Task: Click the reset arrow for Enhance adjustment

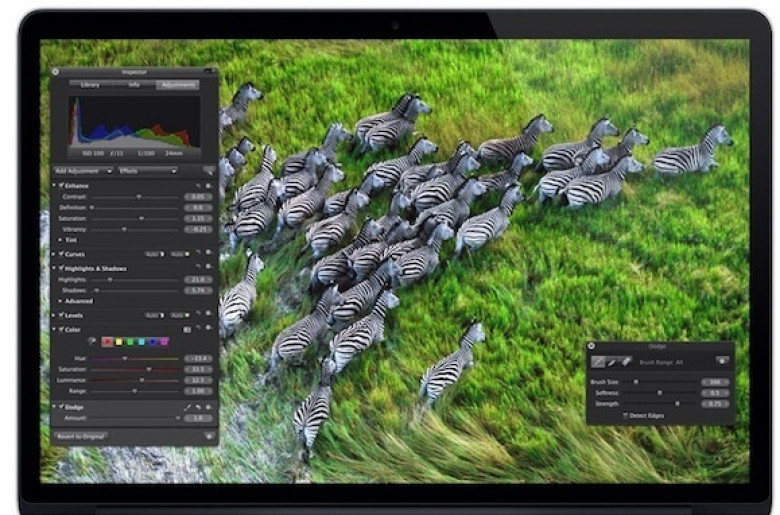Action: click(198, 185)
